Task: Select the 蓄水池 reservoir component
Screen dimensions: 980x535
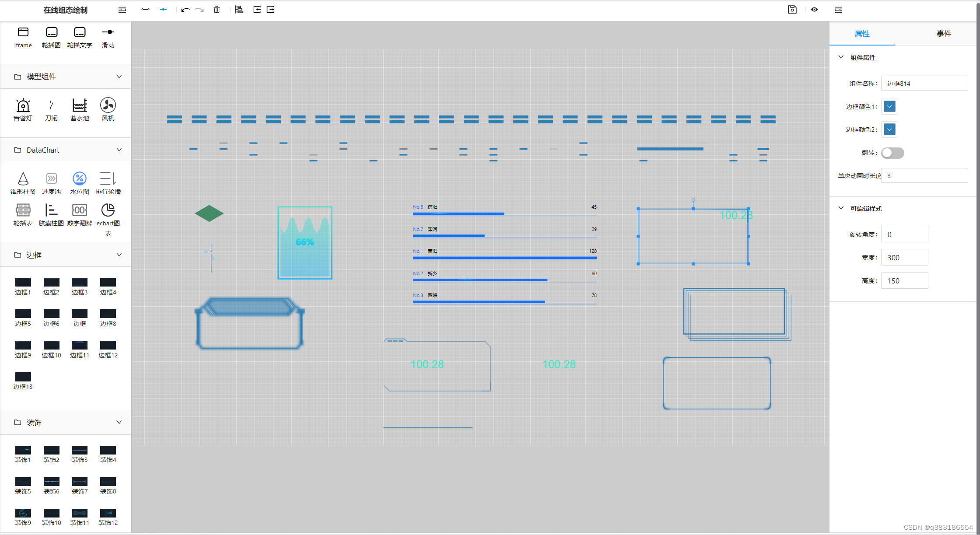Action: pyautogui.click(x=79, y=108)
